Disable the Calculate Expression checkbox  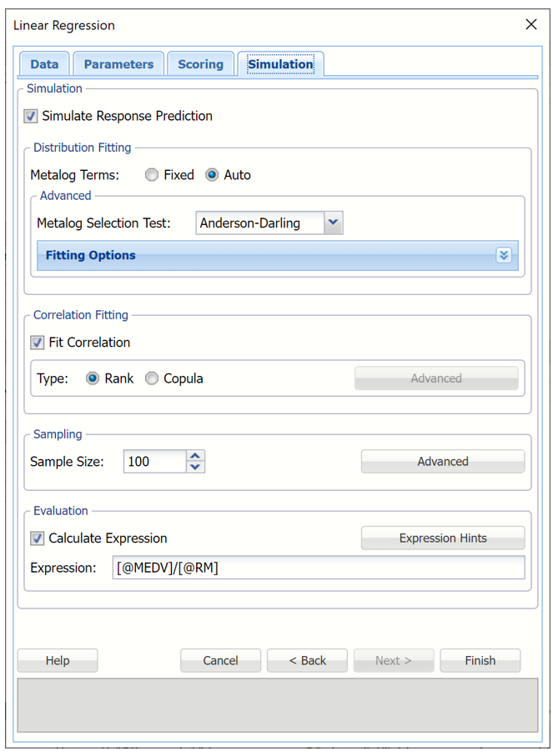tap(38, 538)
